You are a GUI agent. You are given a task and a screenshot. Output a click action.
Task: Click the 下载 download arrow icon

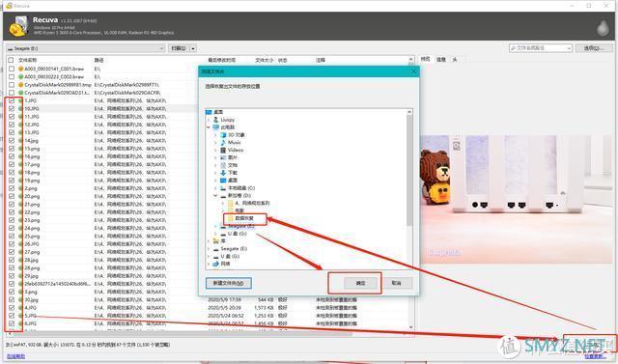click(x=223, y=173)
